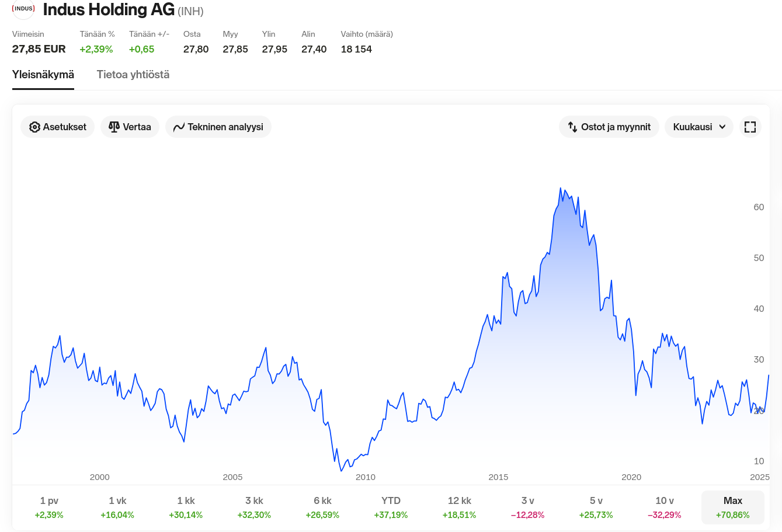Click the Indus Holding company logo
This screenshot has height=532, width=782.
tap(23, 9)
